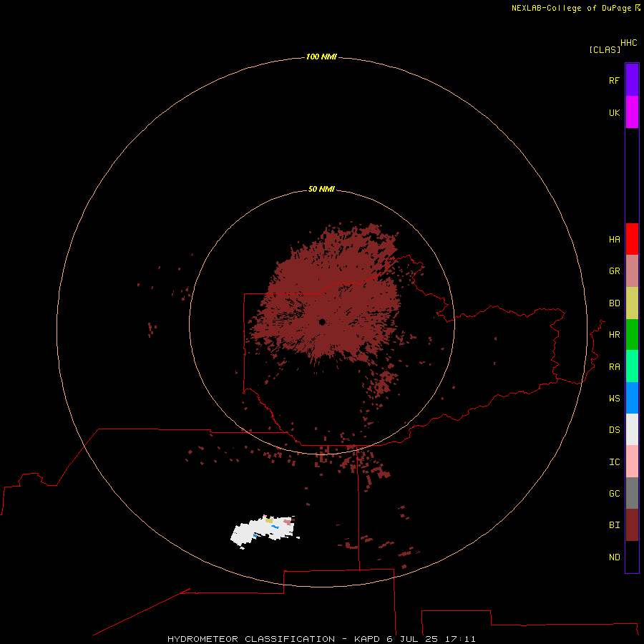Click the red HA legend swatch
This screenshot has height=644, width=644.
tap(632, 239)
